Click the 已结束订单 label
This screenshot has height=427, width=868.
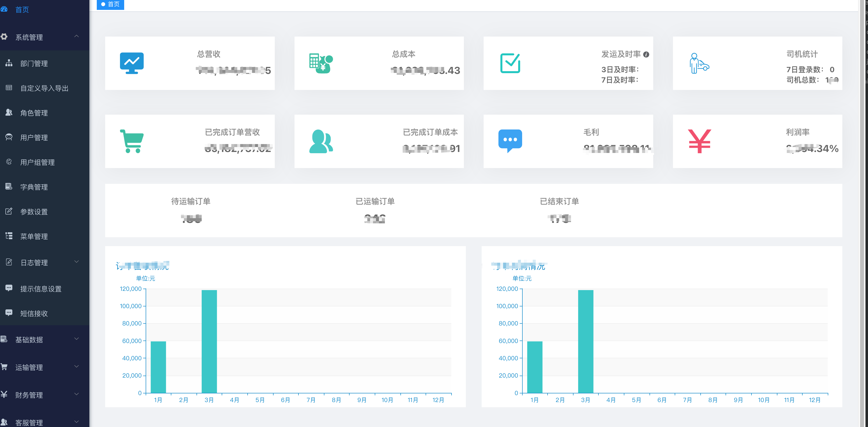[559, 201]
